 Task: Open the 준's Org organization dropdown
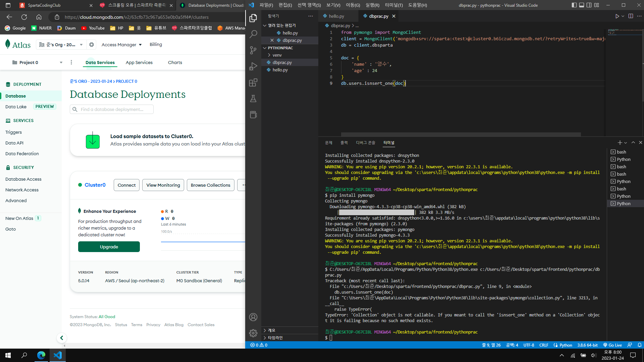(61, 45)
